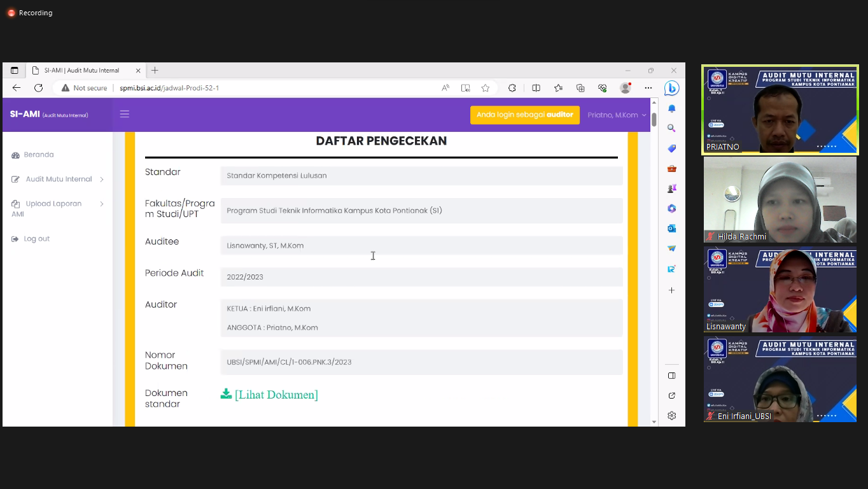Screen dimensions: 868x489
Task: Click the add-to-sidebar plus icon
Action: [671, 290]
